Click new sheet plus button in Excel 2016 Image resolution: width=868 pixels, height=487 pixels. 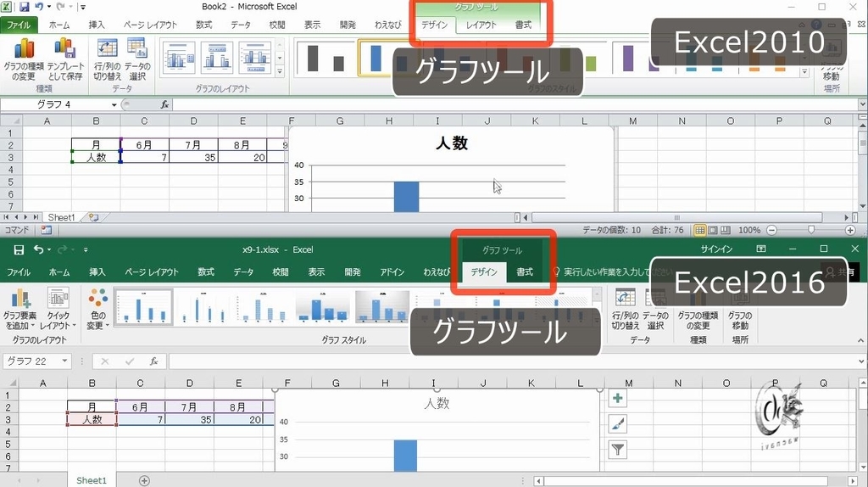(x=144, y=480)
